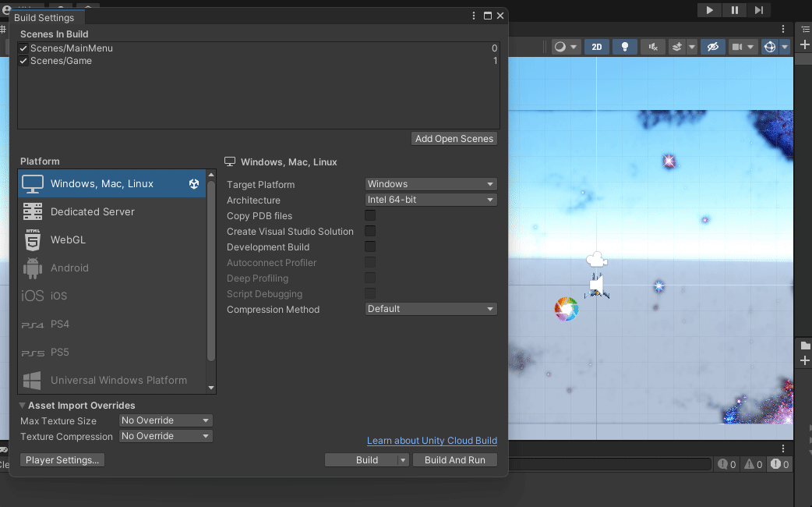Toggle scene lighting with the bulb icon
The image size is (812, 507).
pyautogui.click(x=624, y=46)
